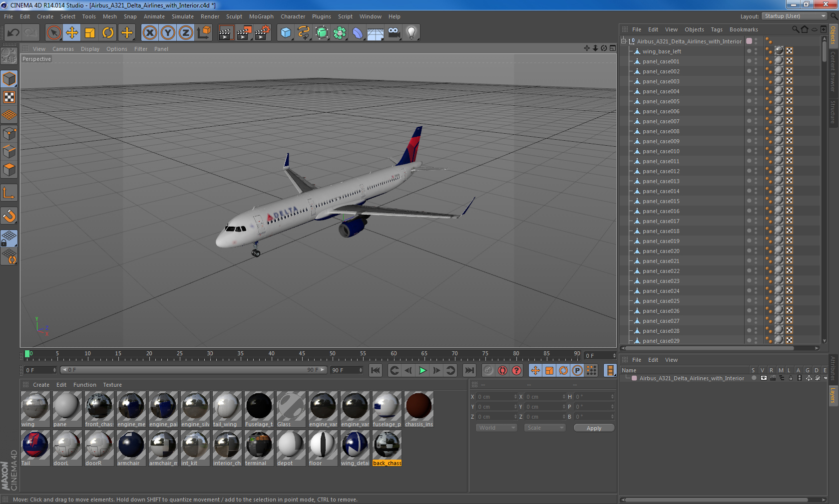This screenshot has width=839, height=504.
Task: Collapse the Airbus_A321_Delta_Airlines_with_Interior tree node
Action: tap(624, 41)
